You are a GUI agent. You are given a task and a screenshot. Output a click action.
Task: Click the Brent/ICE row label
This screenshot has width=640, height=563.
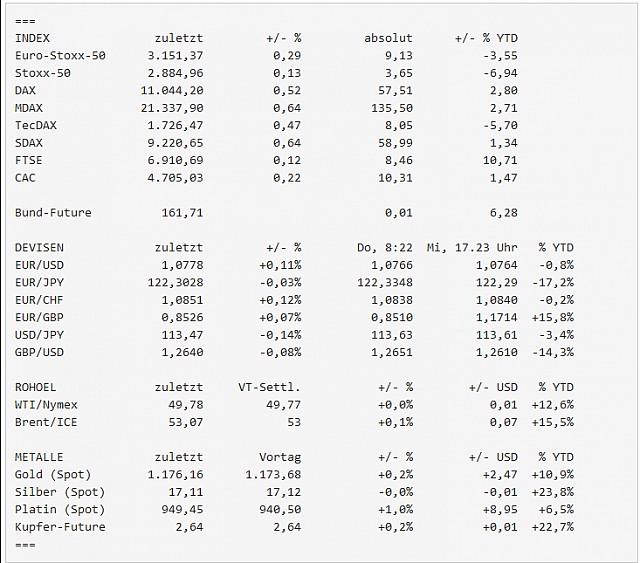pyautogui.click(x=46, y=422)
